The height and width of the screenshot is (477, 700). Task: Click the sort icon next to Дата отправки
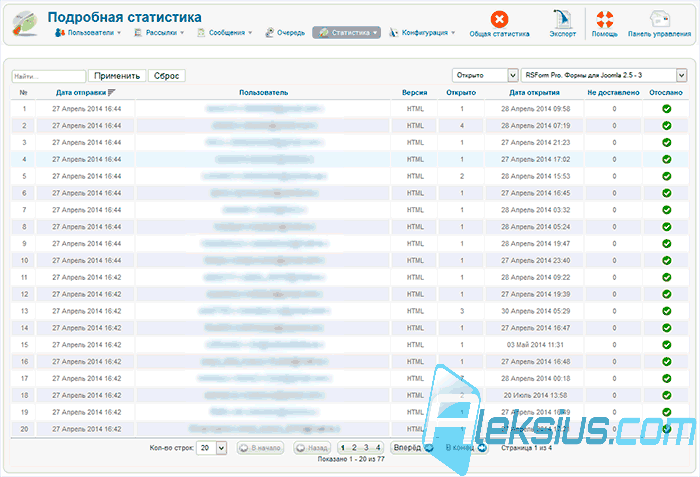pos(112,92)
